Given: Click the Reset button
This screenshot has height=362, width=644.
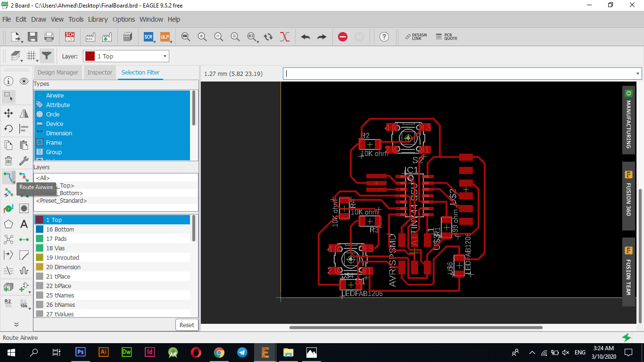Looking at the screenshot, I should (187, 325).
